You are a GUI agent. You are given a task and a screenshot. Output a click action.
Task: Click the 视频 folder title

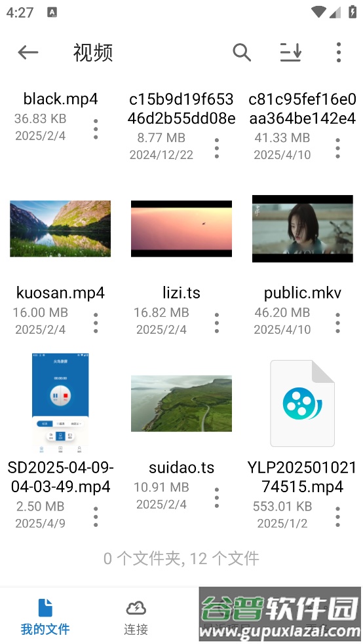[93, 52]
